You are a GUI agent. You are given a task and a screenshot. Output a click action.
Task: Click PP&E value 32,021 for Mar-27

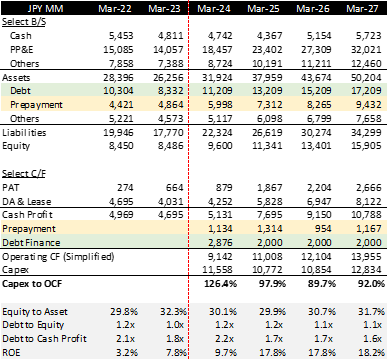[x=366, y=50]
